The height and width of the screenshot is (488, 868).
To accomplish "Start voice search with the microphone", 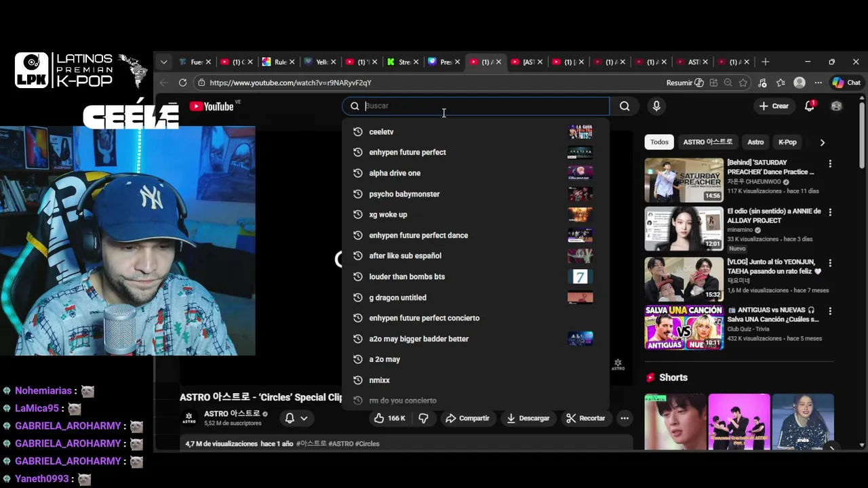I will point(656,106).
